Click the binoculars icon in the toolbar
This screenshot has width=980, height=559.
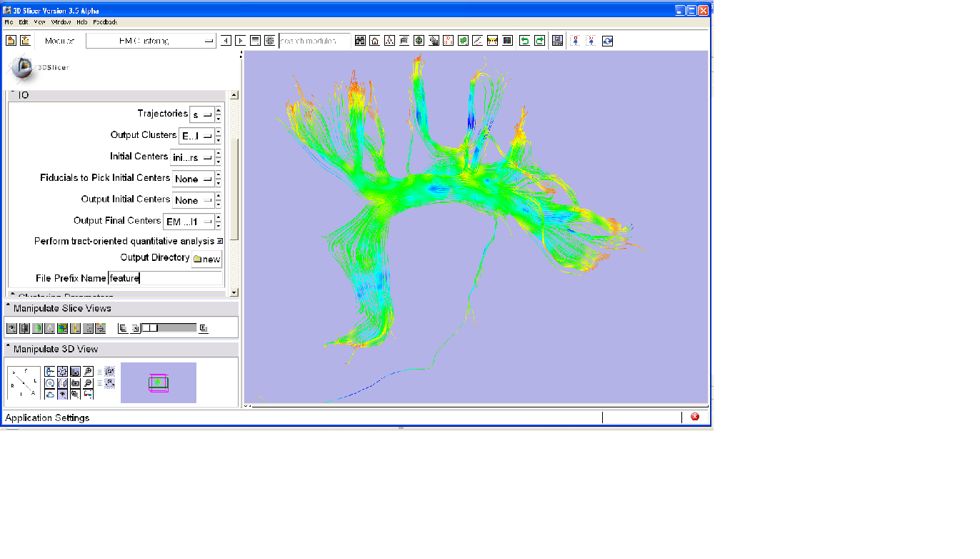point(359,41)
